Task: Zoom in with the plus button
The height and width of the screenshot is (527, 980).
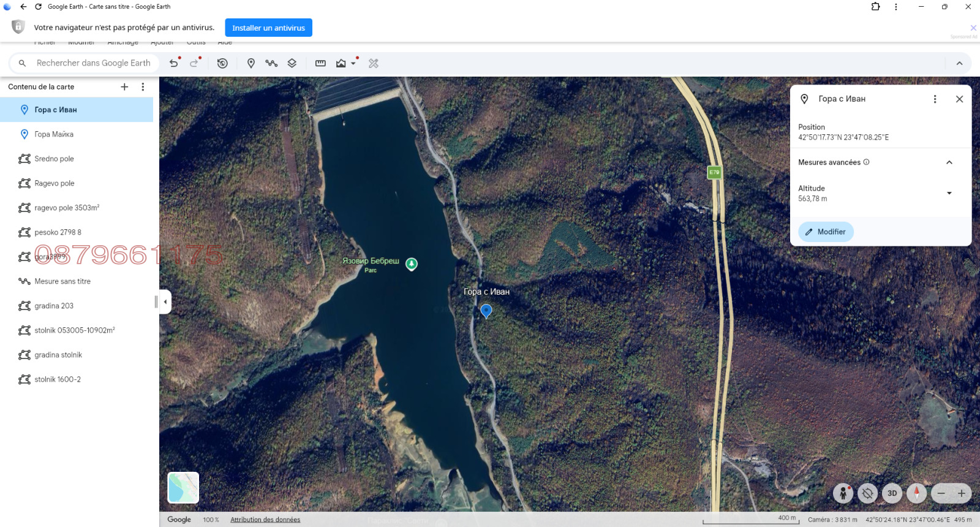Action: pyautogui.click(x=962, y=493)
